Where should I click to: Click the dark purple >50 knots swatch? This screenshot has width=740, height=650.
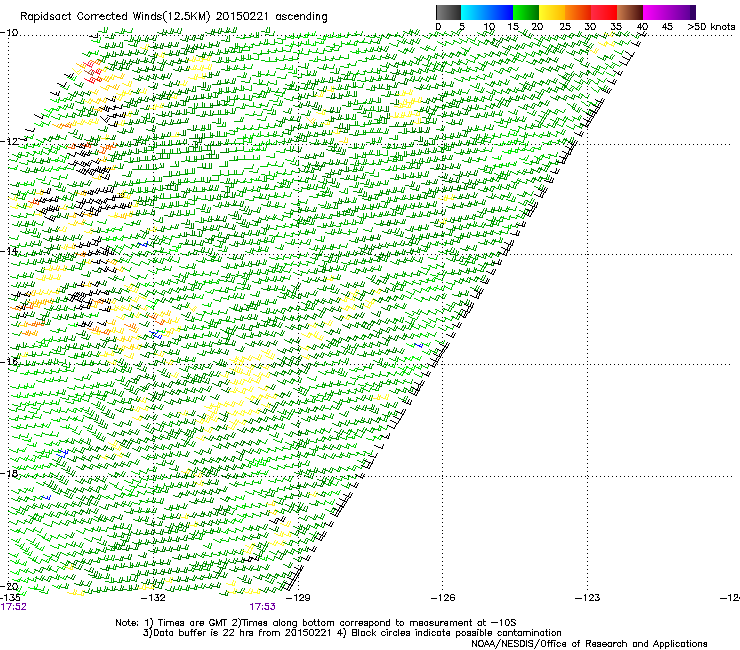[x=693, y=12]
